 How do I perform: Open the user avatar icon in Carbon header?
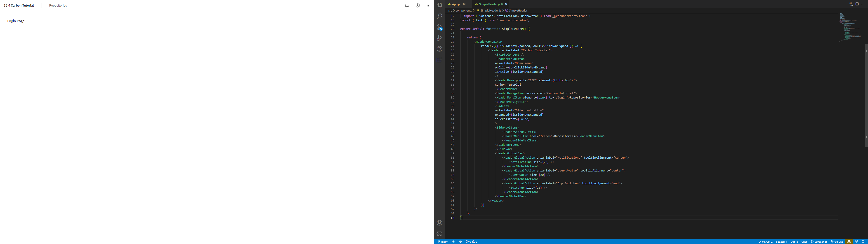coord(417,5)
